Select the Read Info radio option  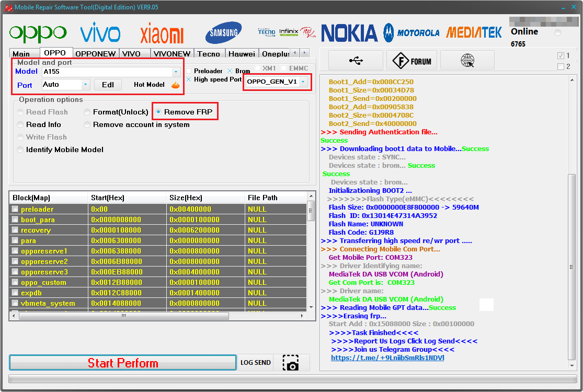coord(20,124)
